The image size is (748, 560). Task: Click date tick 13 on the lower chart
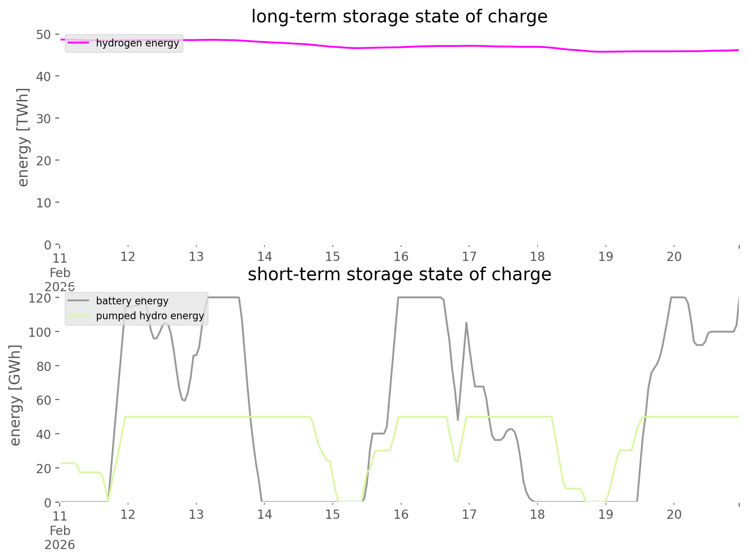coord(196,514)
